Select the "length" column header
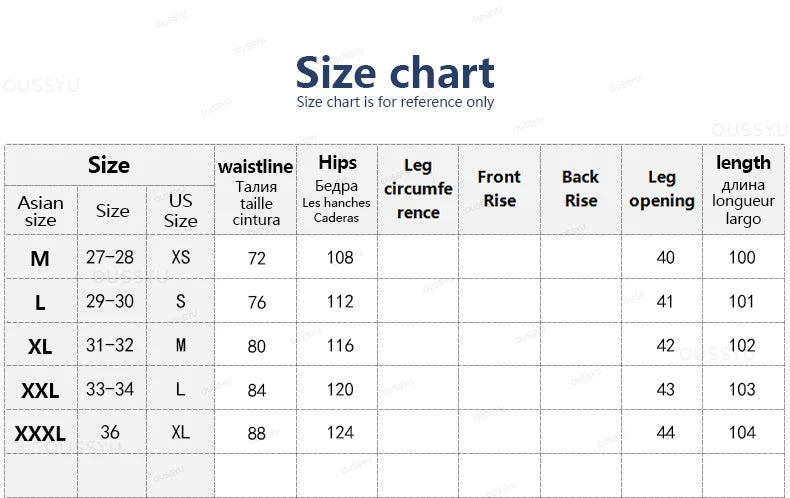This screenshot has width=790, height=498. click(743, 163)
